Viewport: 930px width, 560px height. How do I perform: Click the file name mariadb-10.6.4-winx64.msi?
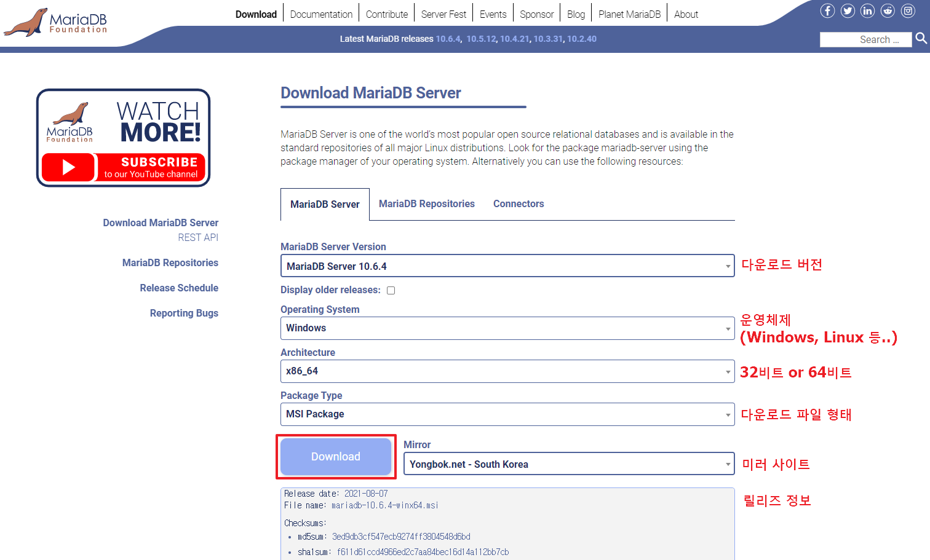click(x=385, y=505)
